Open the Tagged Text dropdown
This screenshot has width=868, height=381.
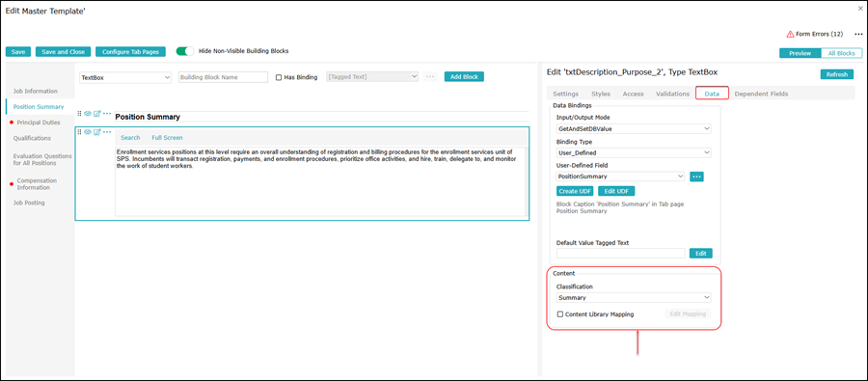click(372, 77)
